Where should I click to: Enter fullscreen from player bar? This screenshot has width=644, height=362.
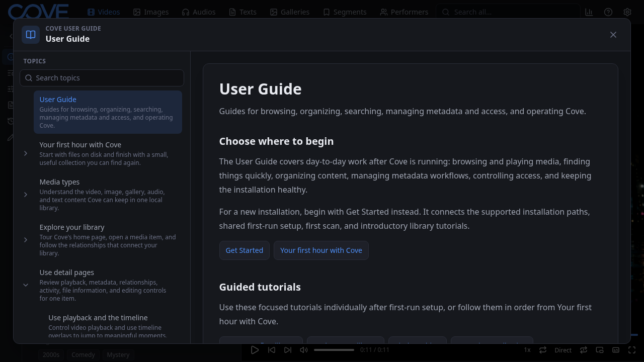tap(632, 350)
